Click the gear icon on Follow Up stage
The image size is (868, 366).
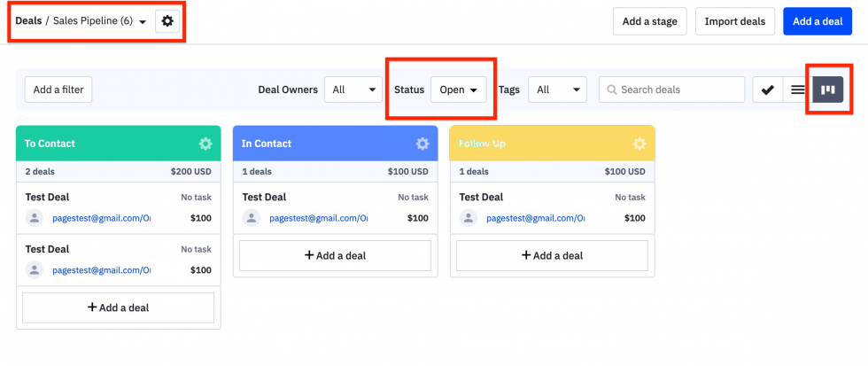[x=639, y=144]
